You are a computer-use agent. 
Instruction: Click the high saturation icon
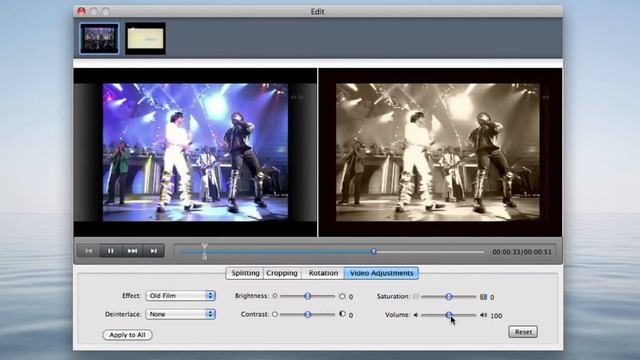483,297
